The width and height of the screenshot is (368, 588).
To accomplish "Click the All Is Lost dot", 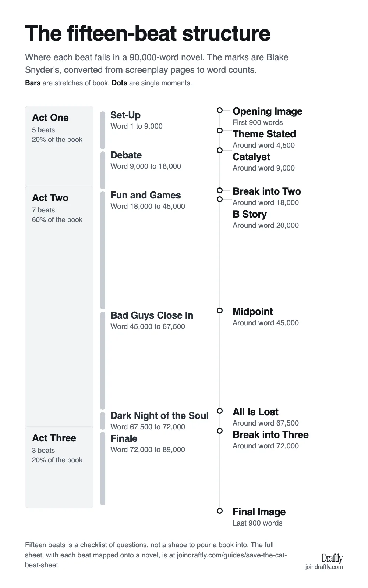I will pyautogui.click(x=220, y=411).
